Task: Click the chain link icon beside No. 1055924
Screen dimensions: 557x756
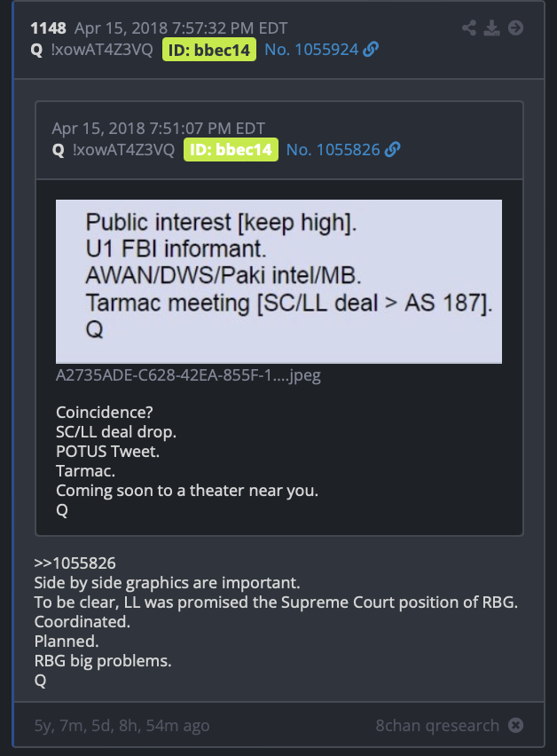Action: (x=371, y=49)
